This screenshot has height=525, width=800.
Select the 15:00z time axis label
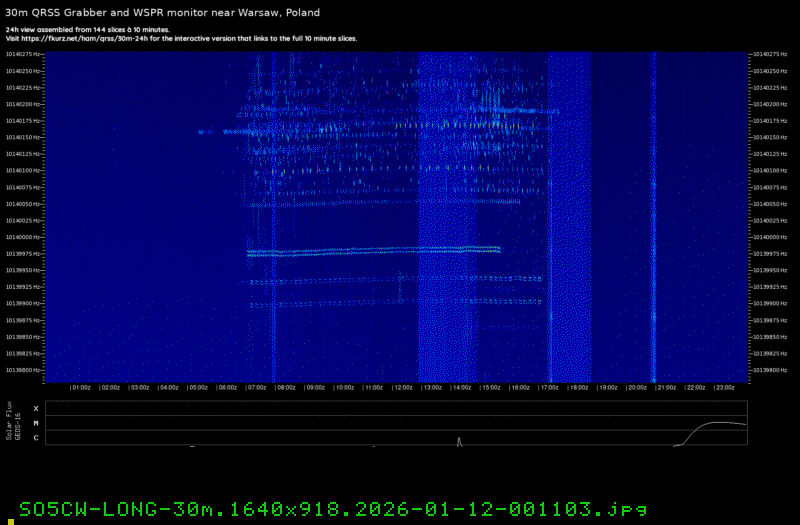click(x=490, y=388)
